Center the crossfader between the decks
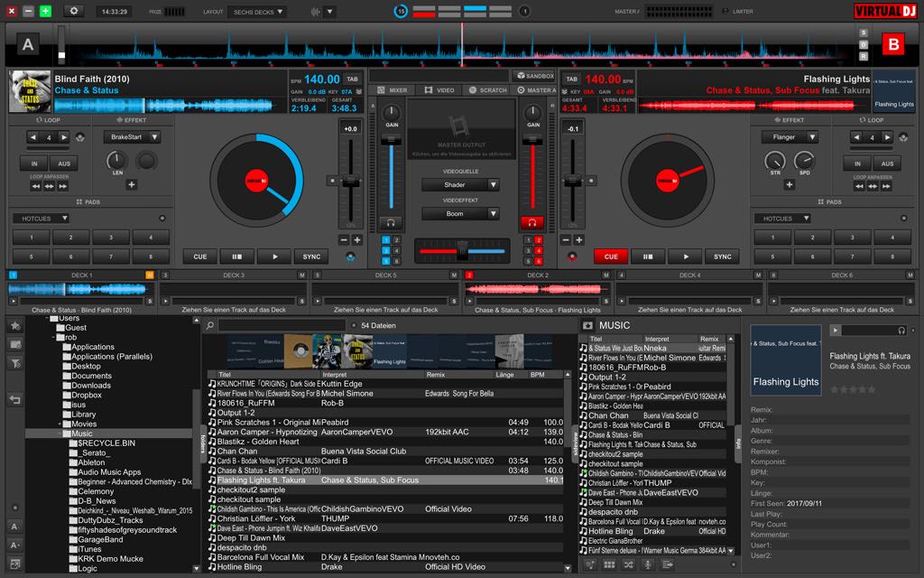The width and height of the screenshot is (924, 578). 462,250
